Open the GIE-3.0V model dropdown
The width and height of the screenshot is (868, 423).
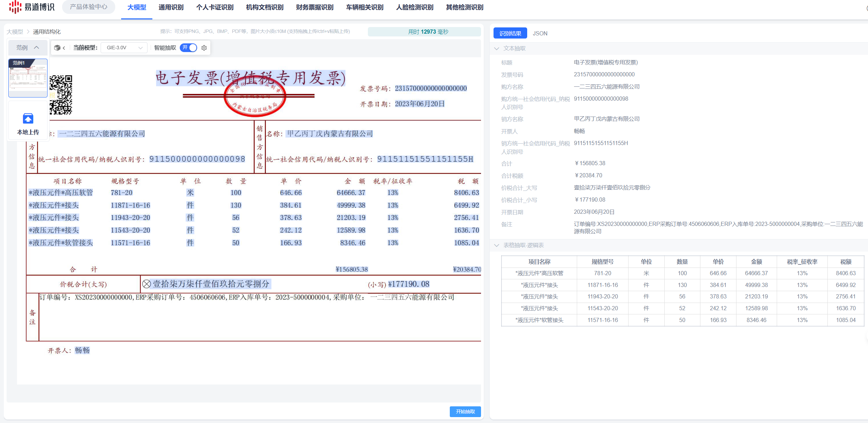click(x=124, y=48)
